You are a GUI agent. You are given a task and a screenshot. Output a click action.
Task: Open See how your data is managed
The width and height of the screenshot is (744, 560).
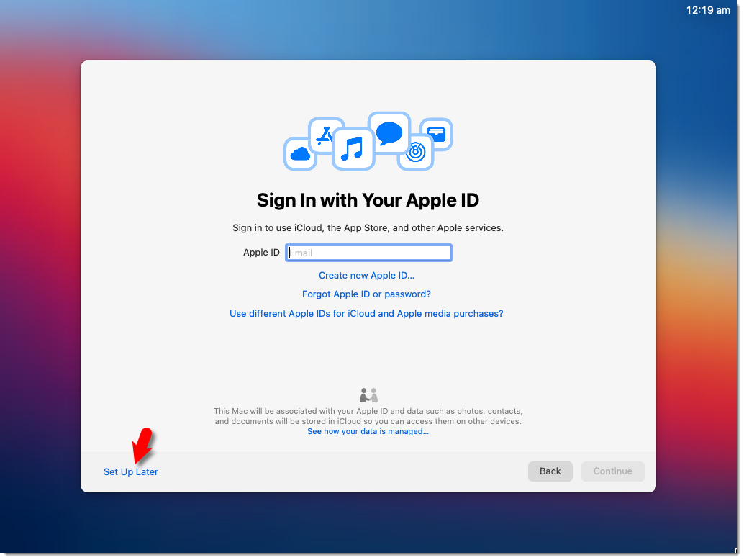[x=368, y=431]
